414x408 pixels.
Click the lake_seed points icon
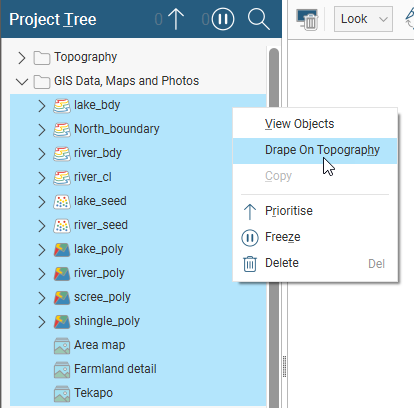62,201
